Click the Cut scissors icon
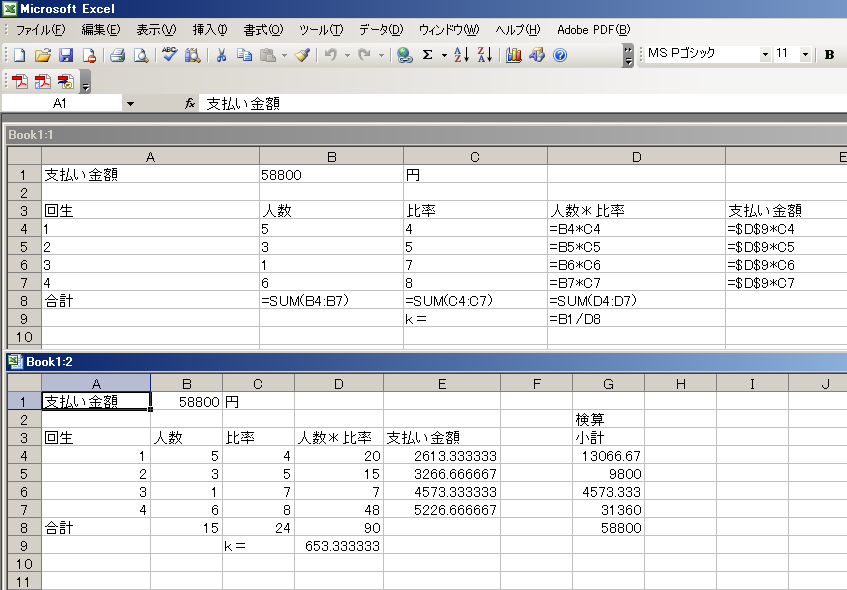The width and height of the screenshot is (847, 590). [222, 55]
